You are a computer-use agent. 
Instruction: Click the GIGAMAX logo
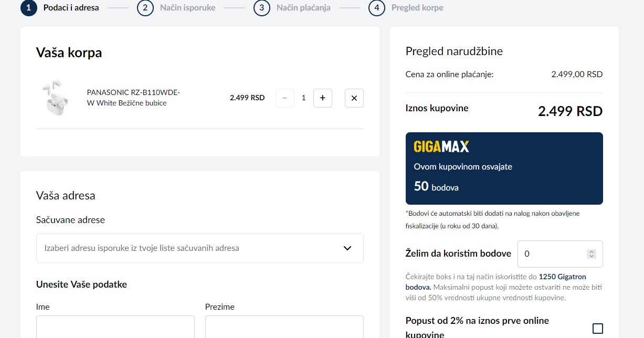441,146
